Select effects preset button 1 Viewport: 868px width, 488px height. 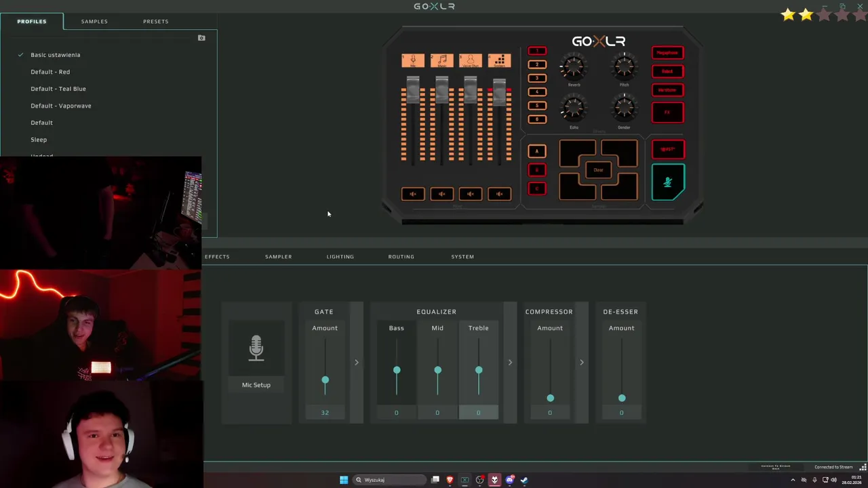(x=537, y=51)
